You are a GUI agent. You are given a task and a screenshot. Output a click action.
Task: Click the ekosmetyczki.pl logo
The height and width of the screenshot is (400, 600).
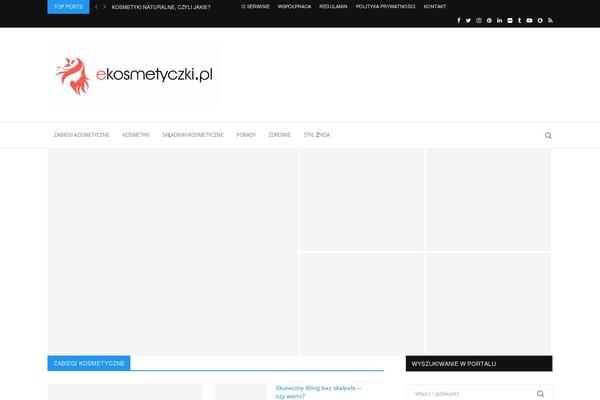pyautogui.click(x=133, y=75)
